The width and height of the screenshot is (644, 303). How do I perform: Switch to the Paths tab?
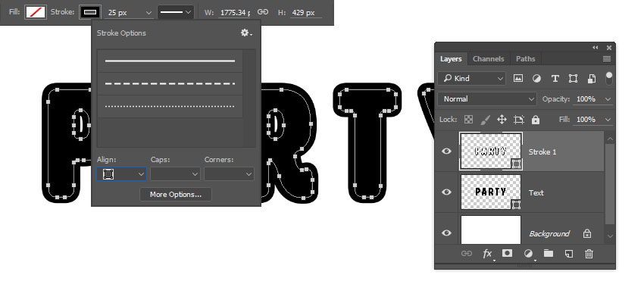click(525, 58)
